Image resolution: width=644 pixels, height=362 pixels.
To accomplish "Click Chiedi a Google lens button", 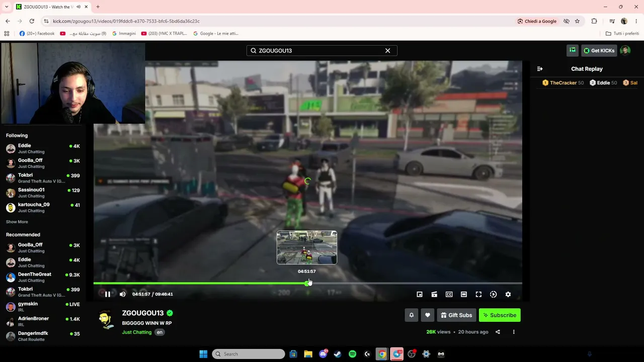I will (x=537, y=21).
